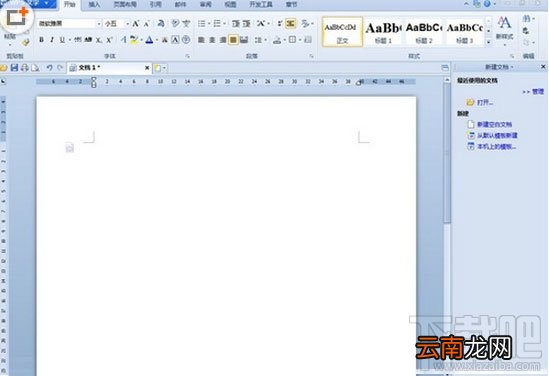Open the font size dropdown

[x=127, y=23]
